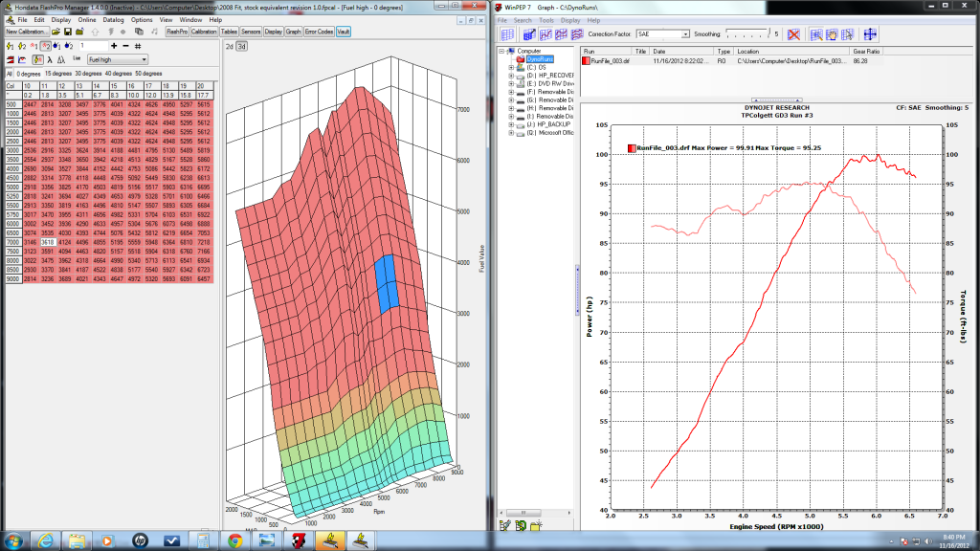Select cam angle table 2 (blue dot 2)
The height and width of the screenshot is (551, 980).
click(x=69, y=46)
